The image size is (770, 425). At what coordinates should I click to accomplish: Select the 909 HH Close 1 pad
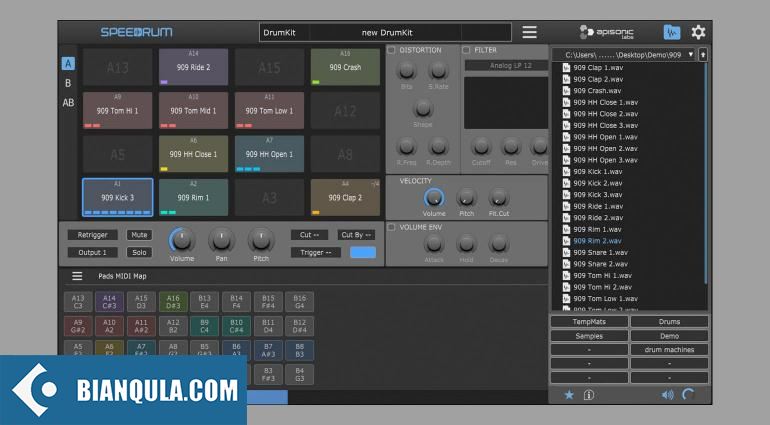[193, 154]
